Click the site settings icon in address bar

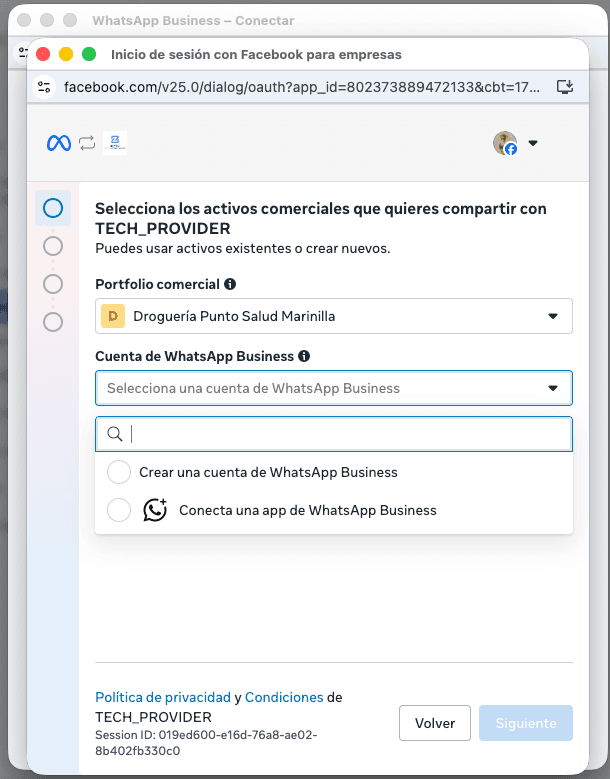pyautogui.click(x=44, y=87)
